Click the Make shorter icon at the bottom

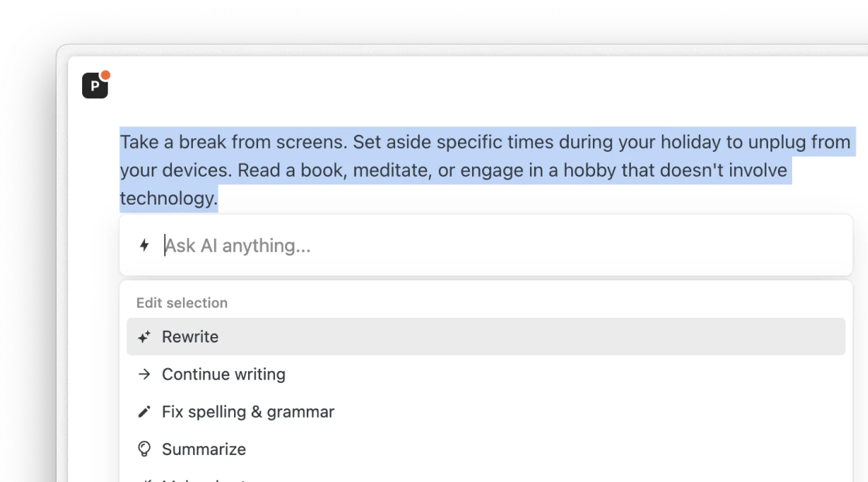click(x=143, y=479)
